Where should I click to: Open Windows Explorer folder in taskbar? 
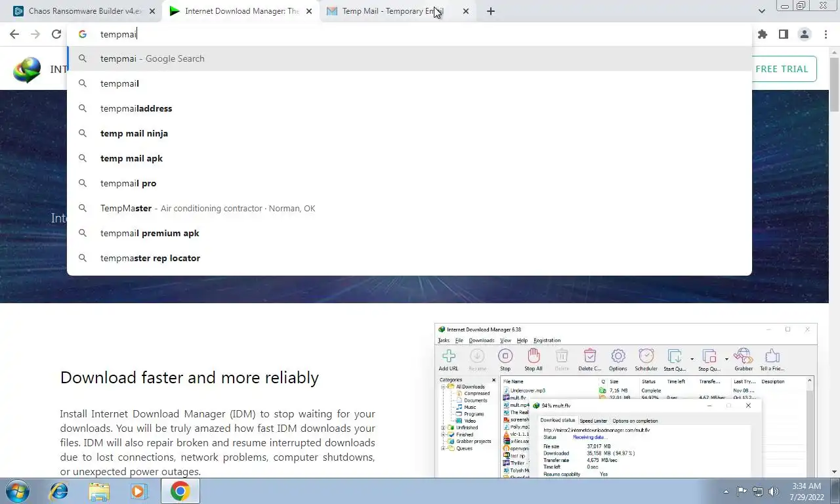click(99, 491)
